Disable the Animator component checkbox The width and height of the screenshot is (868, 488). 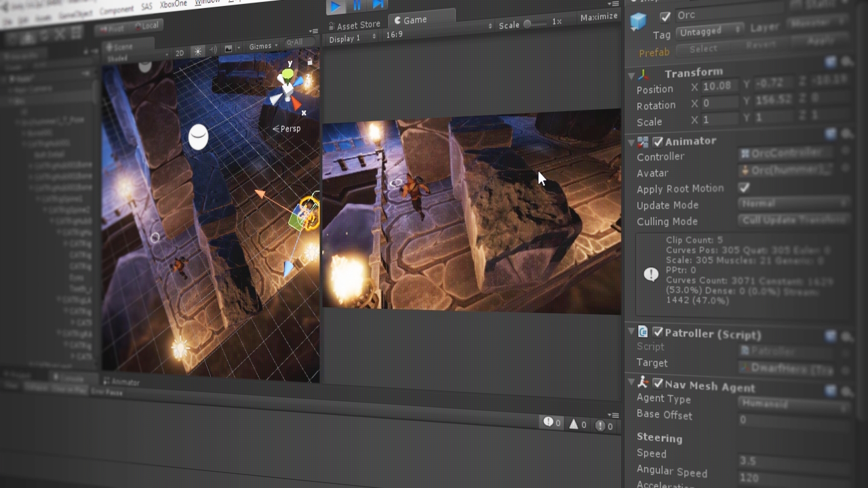click(x=658, y=142)
